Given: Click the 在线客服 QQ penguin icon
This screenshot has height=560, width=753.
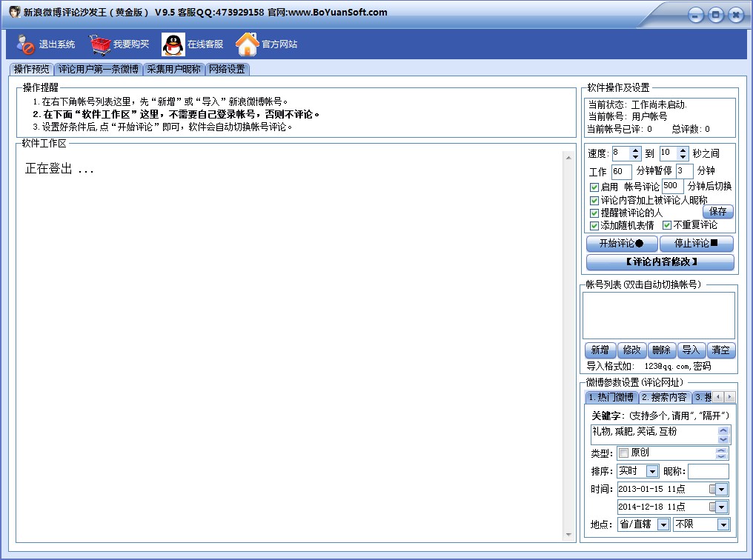Looking at the screenshot, I should 173,44.
